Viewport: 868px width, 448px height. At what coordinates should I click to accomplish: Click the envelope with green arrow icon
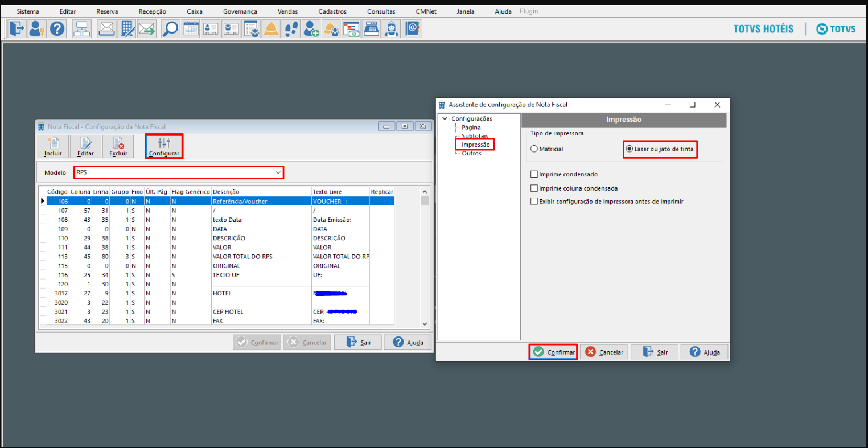click(147, 28)
